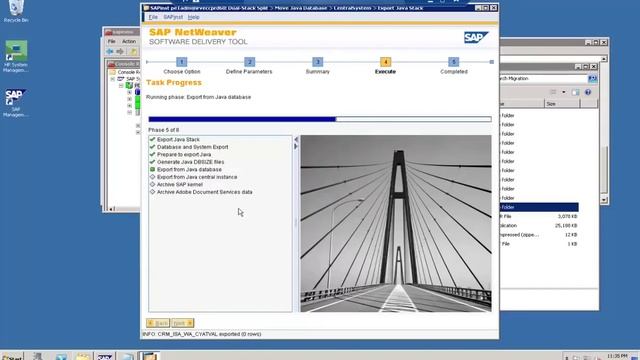The width and height of the screenshot is (640, 360).
Task: Open views dropdown arrow in Explorer toolbar
Action: pyautogui.click(x=564, y=92)
